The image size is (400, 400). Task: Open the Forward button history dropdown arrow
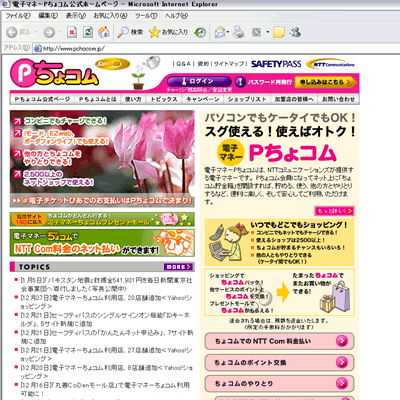point(60,32)
